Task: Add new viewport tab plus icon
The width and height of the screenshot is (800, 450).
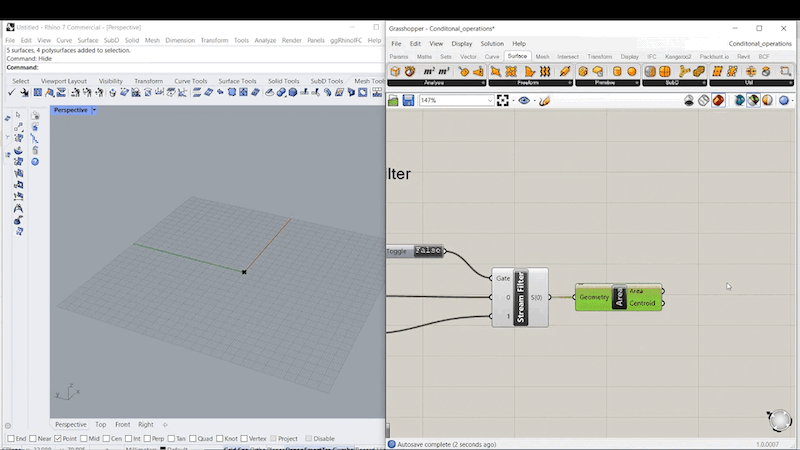Action: coord(165,424)
